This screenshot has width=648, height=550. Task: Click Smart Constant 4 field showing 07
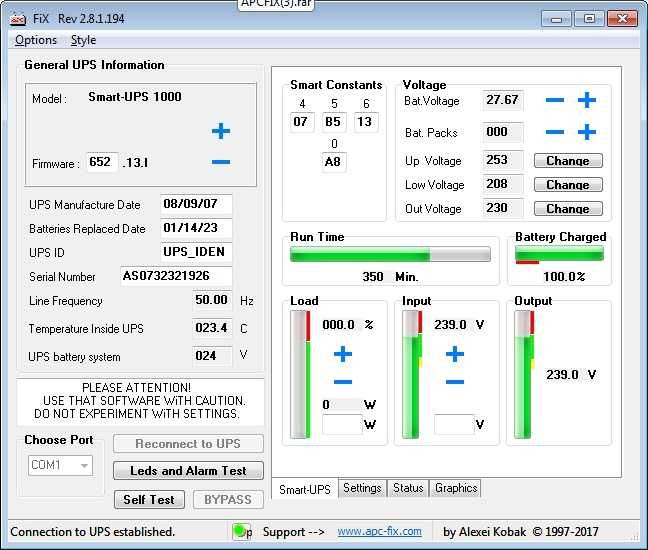pos(302,122)
